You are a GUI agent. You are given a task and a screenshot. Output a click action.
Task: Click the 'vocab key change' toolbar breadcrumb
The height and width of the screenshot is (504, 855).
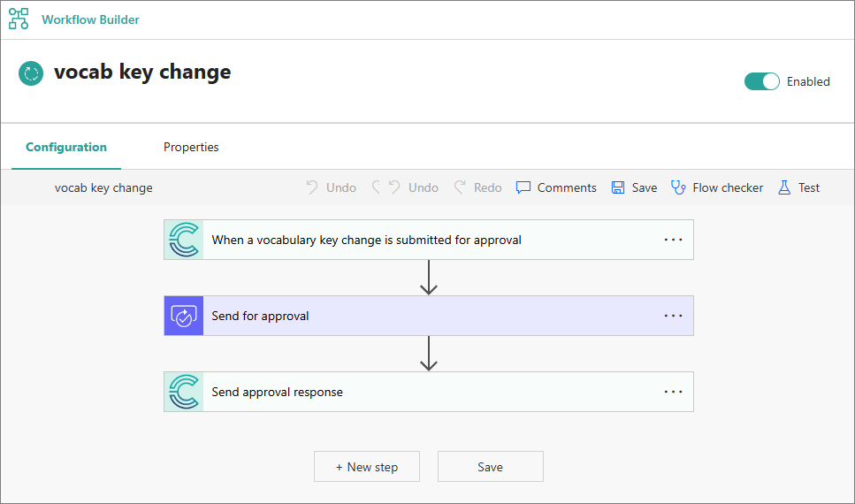[x=103, y=187]
